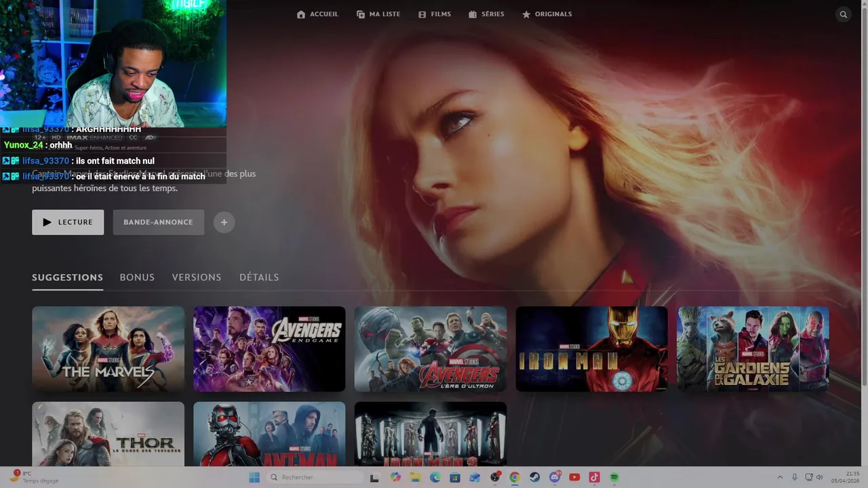Open File Explorer from the taskbar
The width and height of the screenshot is (868, 488).
416,478
